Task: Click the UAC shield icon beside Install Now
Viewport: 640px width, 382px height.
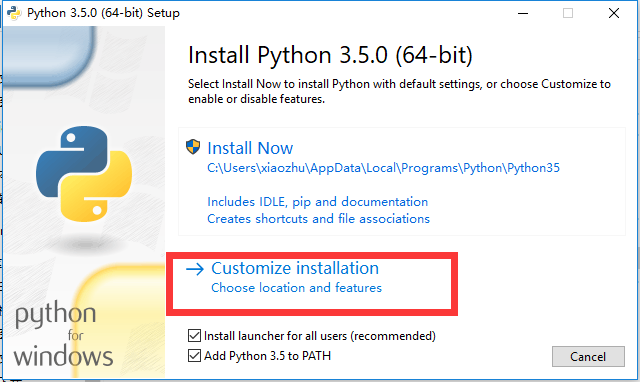Action: pyautogui.click(x=193, y=147)
